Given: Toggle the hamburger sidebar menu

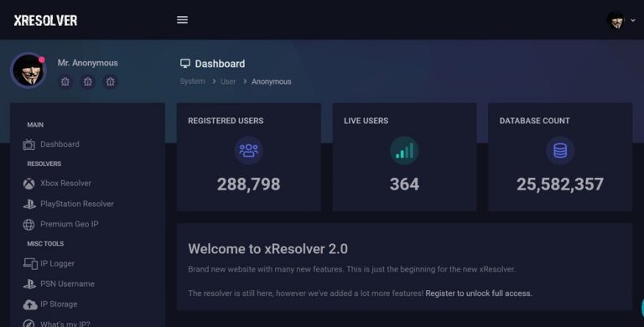Looking at the screenshot, I should pos(182,20).
